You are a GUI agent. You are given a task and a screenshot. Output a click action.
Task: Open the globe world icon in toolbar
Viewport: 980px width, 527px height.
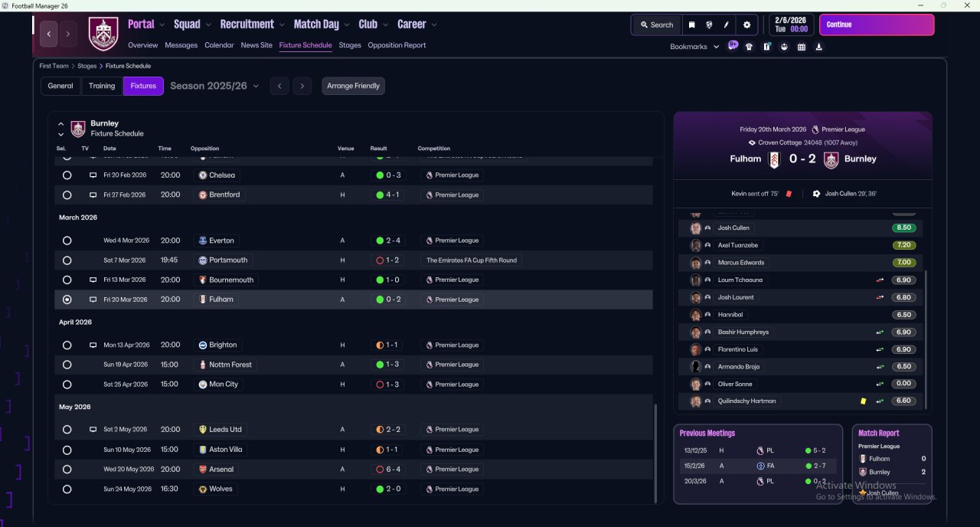[709, 25]
